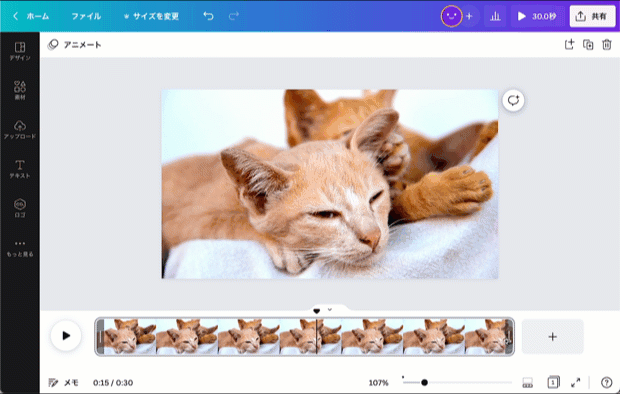Click the 107% zoom level
620x394 pixels.
[378, 383]
